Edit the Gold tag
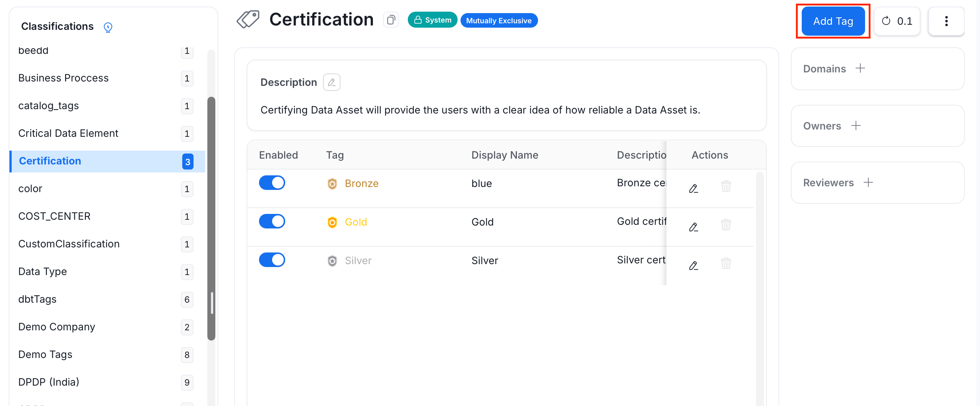This screenshot has height=406, width=980. click(x=693, y=227)
